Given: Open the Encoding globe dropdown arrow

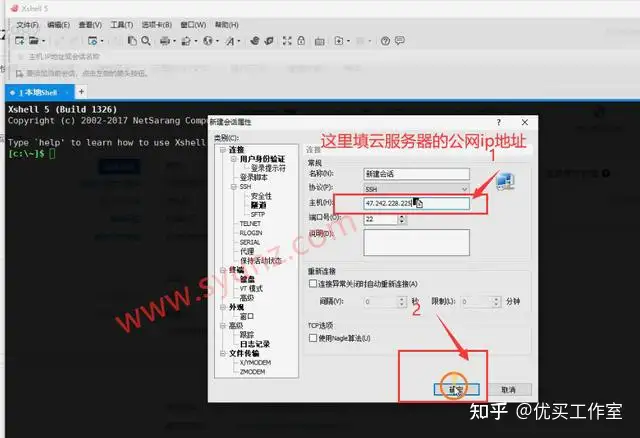Looking at the screenshot, I should [x=217, y=41].
